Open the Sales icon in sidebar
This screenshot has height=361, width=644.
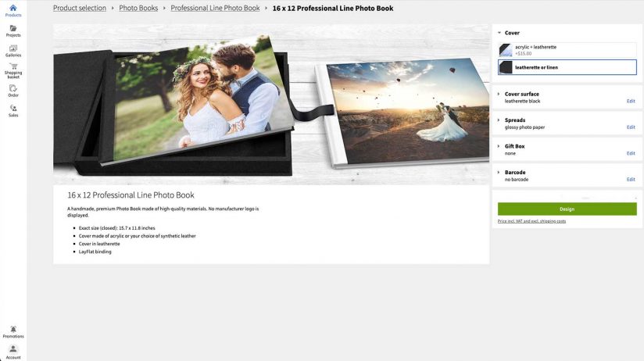(13, 109)
